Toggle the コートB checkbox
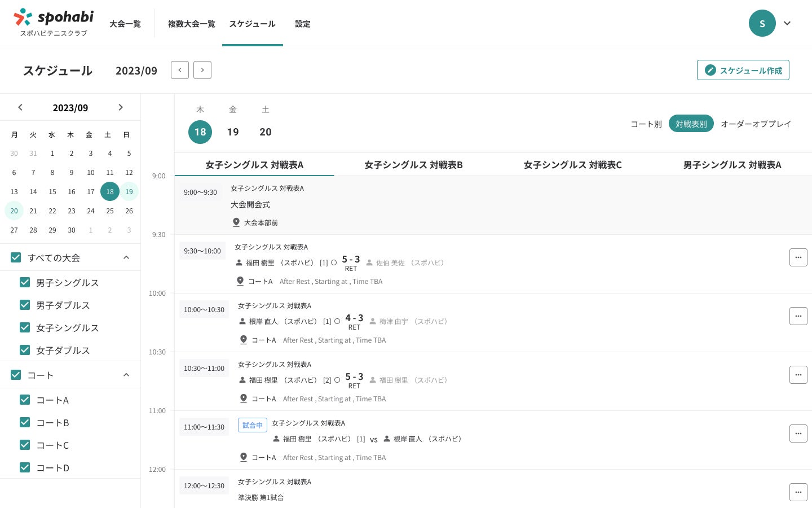The height and width of the screenshot is (508, 812). [x=25, y=422]
